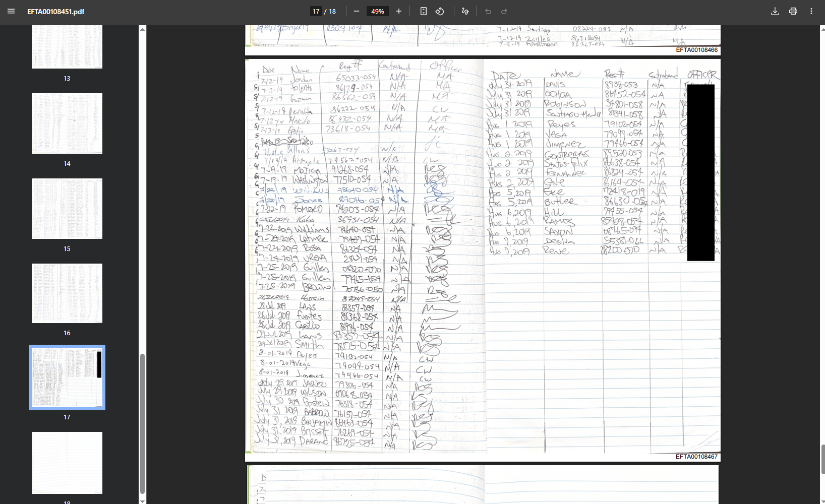Open page 14 thumbnail
825x504 pixels.
pos(67,123)
